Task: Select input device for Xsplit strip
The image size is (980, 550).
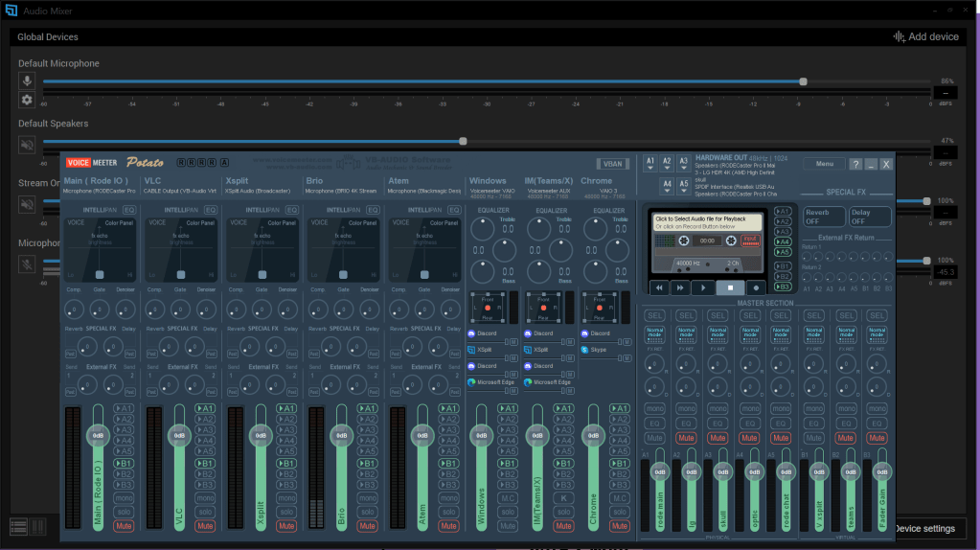Action: click(258, 192)
